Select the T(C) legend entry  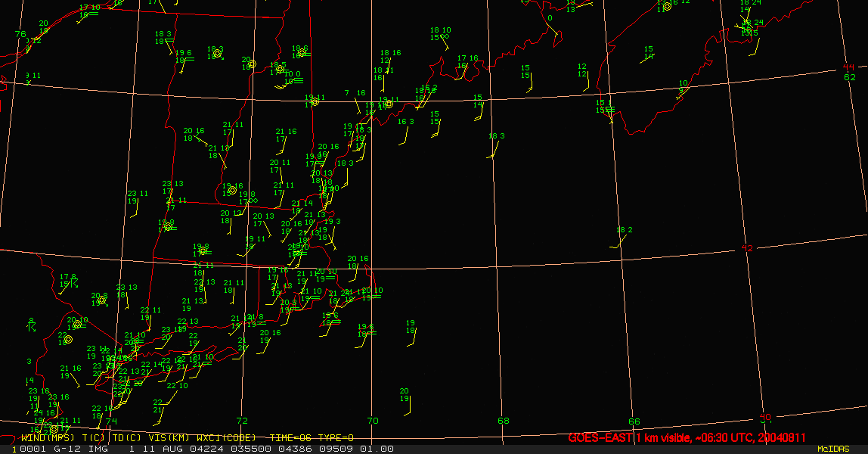[94, 438]
